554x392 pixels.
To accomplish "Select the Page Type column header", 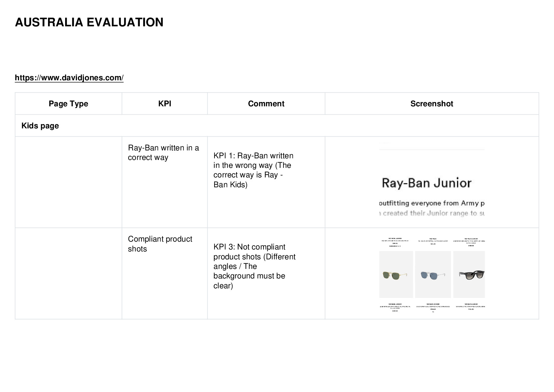I will [68, 104].
